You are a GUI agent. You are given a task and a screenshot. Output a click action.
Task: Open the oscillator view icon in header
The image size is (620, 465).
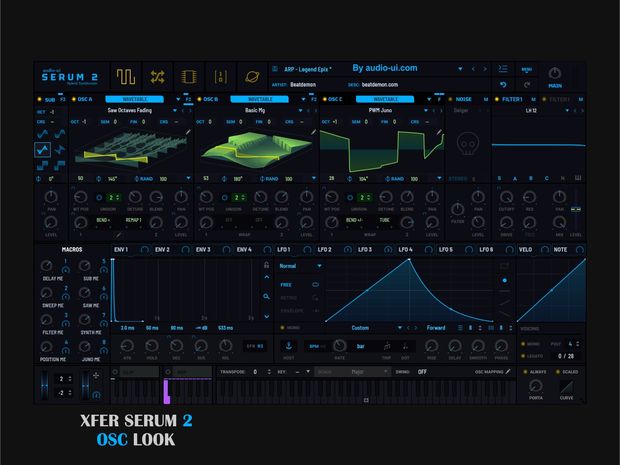coord(127,76)
